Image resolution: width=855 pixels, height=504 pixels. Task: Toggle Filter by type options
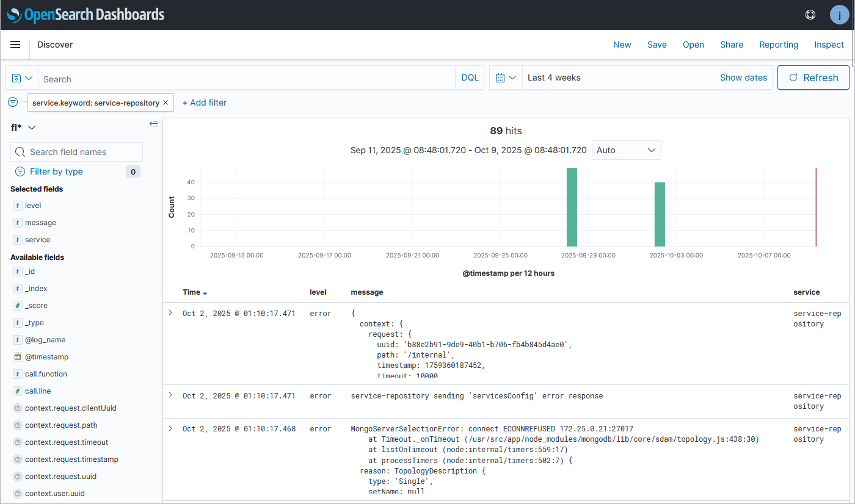56,171
